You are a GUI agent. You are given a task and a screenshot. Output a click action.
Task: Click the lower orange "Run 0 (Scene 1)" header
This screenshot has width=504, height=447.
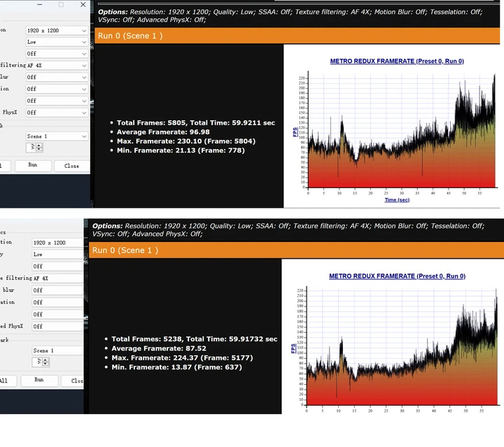coord(296,250)
